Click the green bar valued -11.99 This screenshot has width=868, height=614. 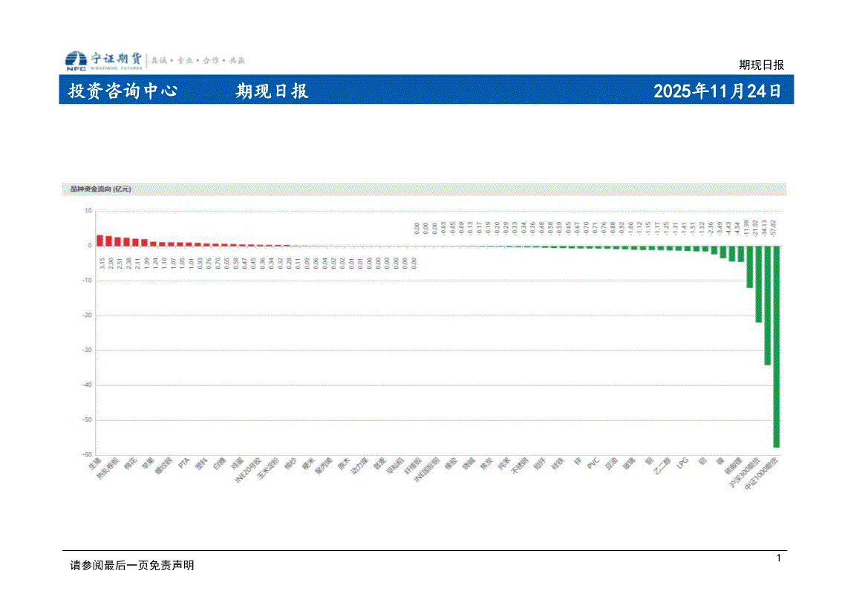(749, 266)
